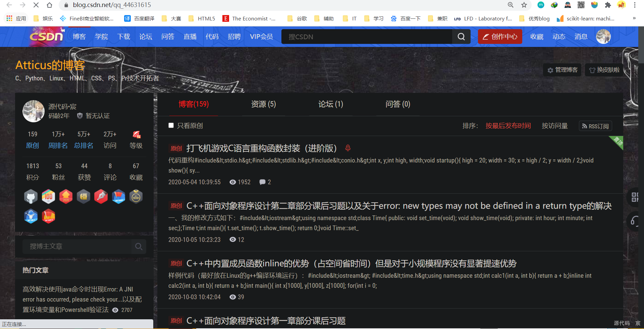The image size is (644, 329).
Task: Sort by 按访问量
Action: pyautogui.click(x=555, y=126)
